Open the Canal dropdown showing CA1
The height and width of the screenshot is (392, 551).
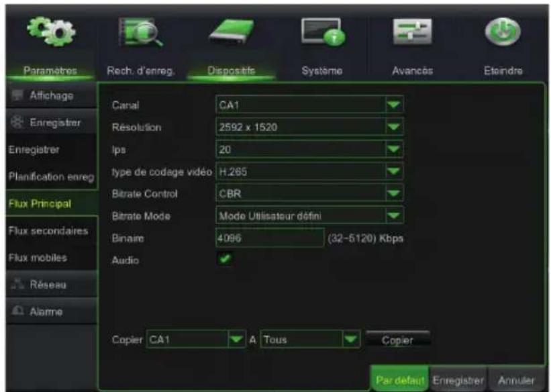coord(309,105)
